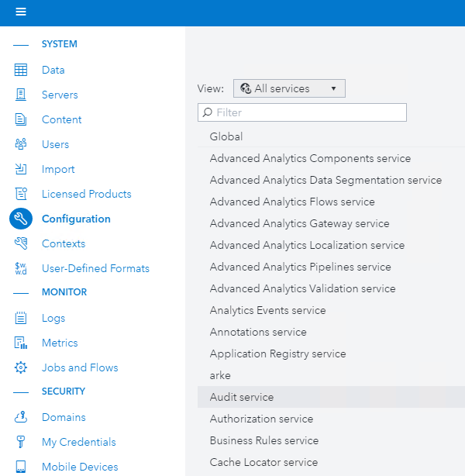Screen dimensions: 465x476
Task: Open the My Credentials key icon
Action: coord(21,442)
